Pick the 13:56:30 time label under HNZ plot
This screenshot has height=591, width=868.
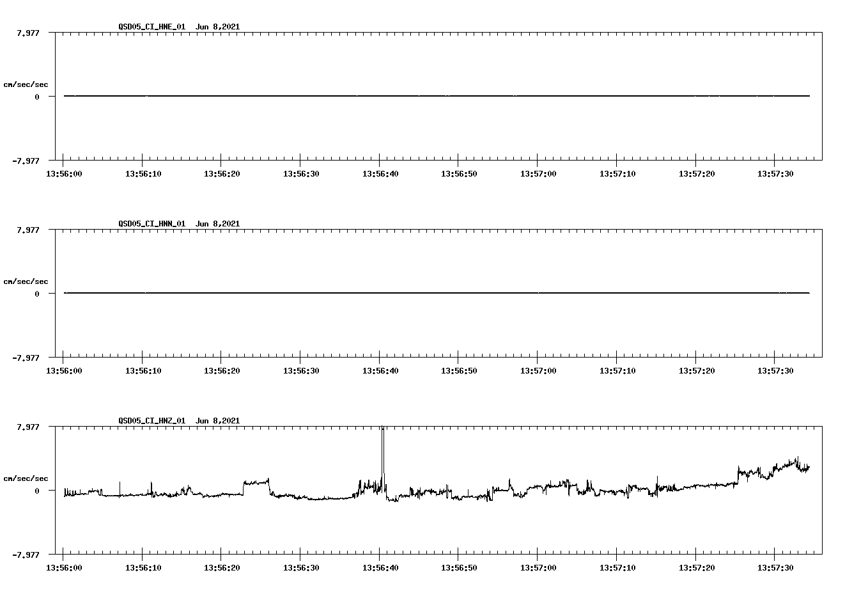pos(301,567)
